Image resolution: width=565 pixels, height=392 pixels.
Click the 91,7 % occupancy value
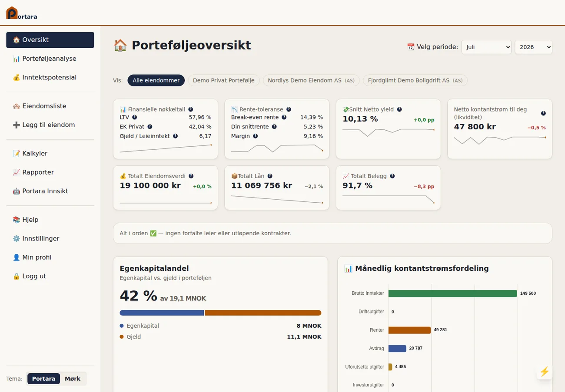click(357, 185)
